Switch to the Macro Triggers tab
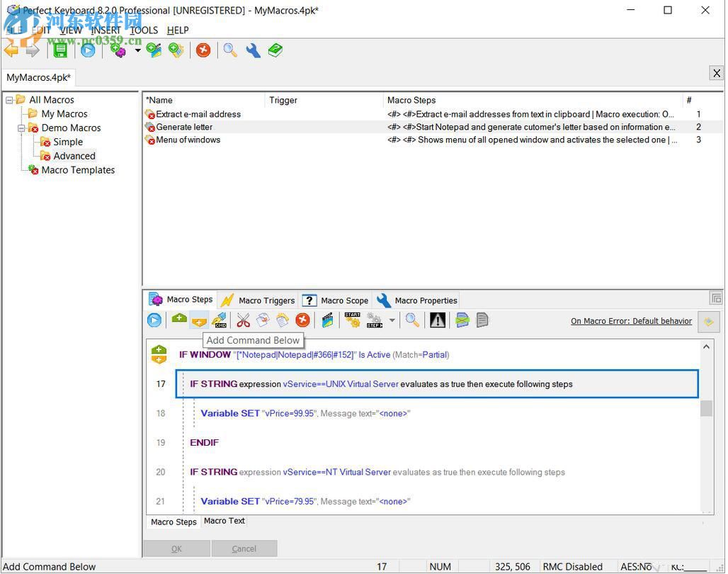 [x=258, y=300]
